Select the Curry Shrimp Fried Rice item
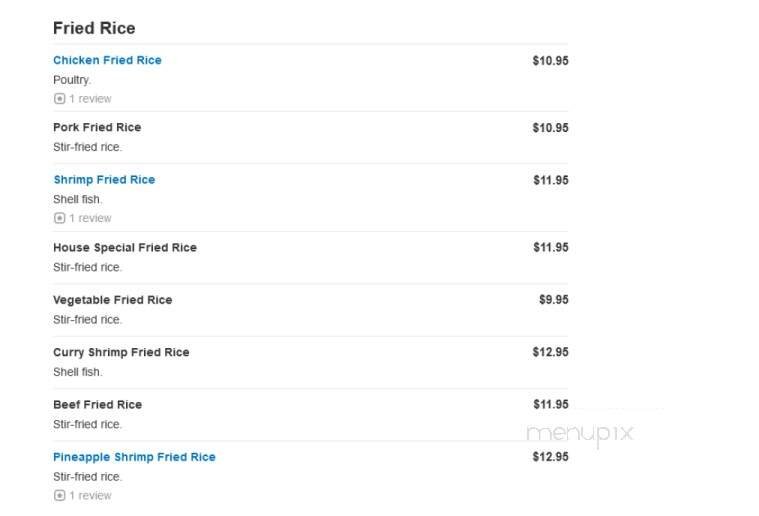This screenshot has width=759, height=516. point(121,352)
